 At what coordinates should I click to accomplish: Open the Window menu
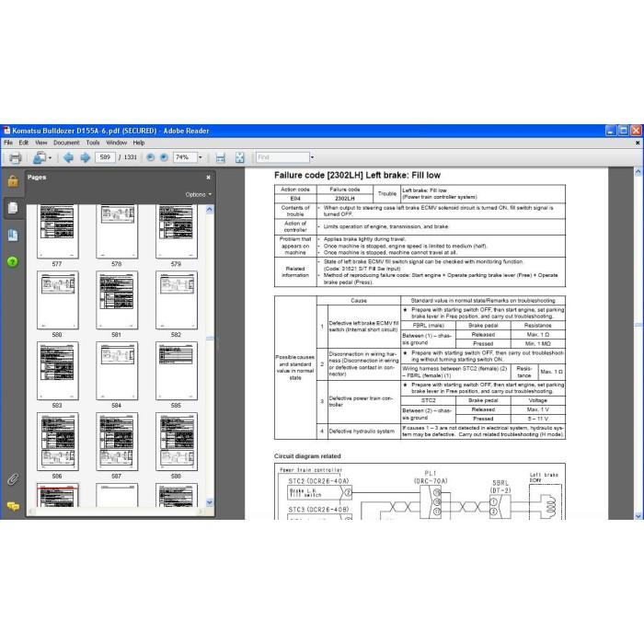117,143
